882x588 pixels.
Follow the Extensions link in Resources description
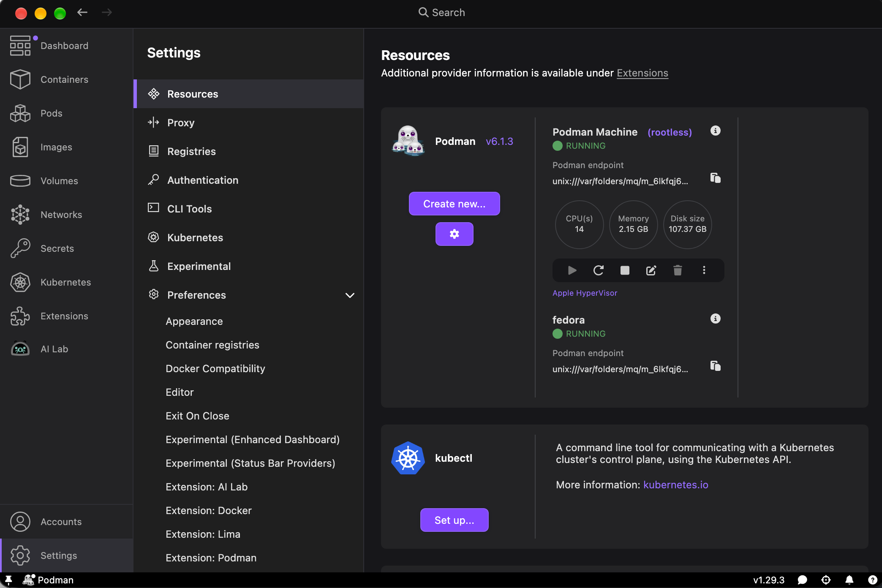click(642, 73)
